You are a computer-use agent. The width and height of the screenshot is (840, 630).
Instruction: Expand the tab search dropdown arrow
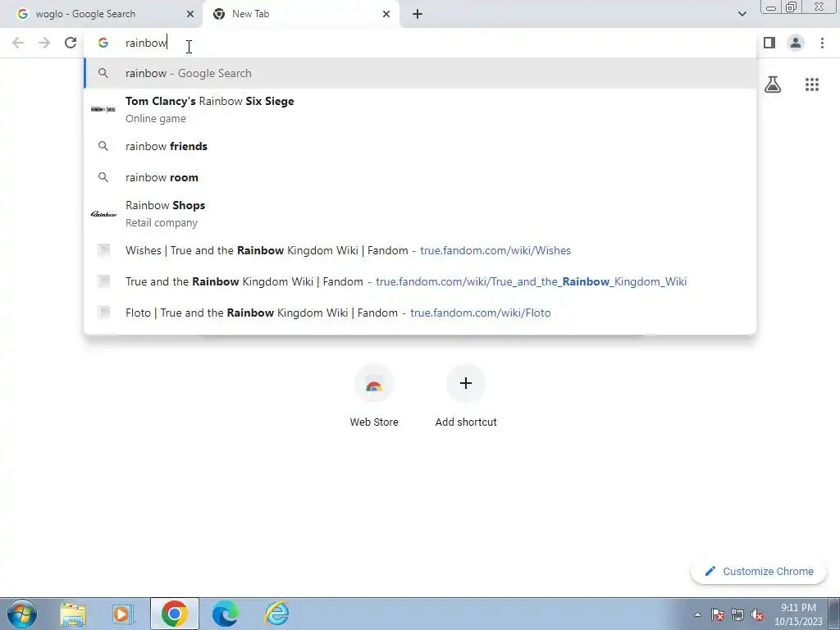coord(742,14)
